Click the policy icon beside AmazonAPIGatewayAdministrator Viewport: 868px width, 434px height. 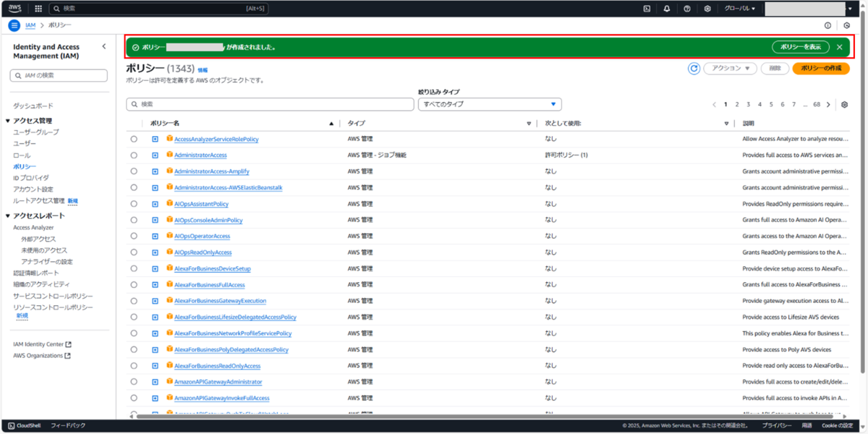click(x=170, y=381)
